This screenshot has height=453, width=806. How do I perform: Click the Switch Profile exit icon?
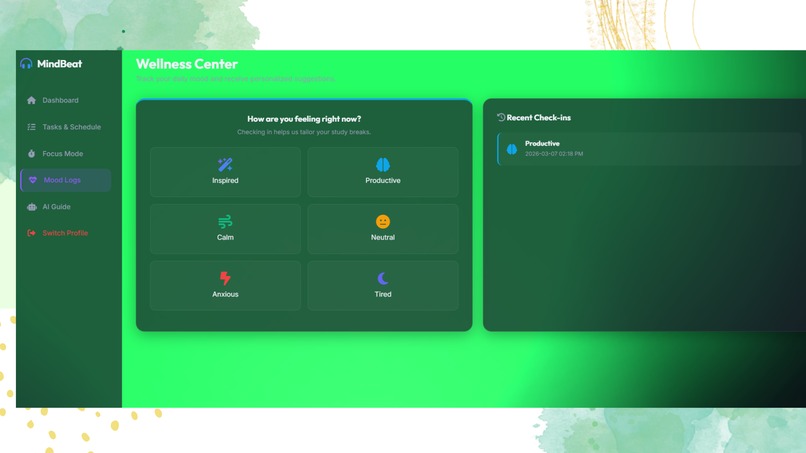(31, 233)
